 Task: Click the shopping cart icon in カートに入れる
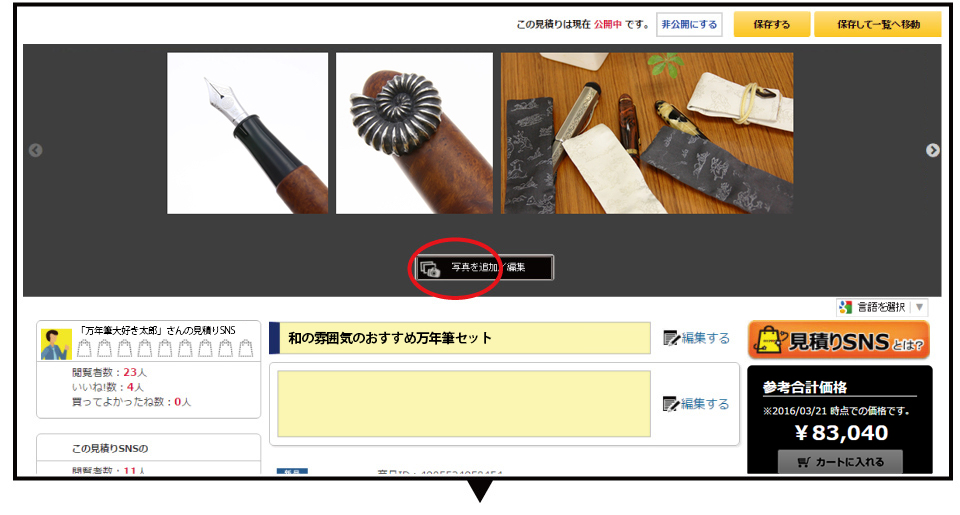point(804,462)
